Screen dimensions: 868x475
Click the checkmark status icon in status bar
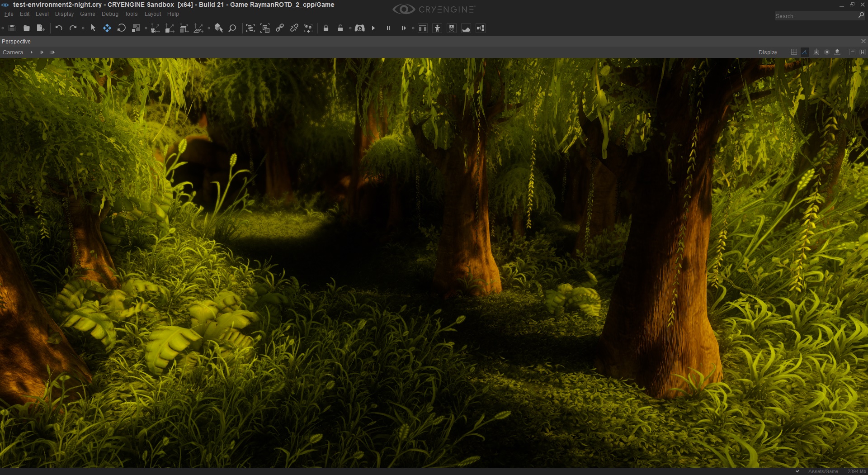pyautogui.click(x=798, y=471)
